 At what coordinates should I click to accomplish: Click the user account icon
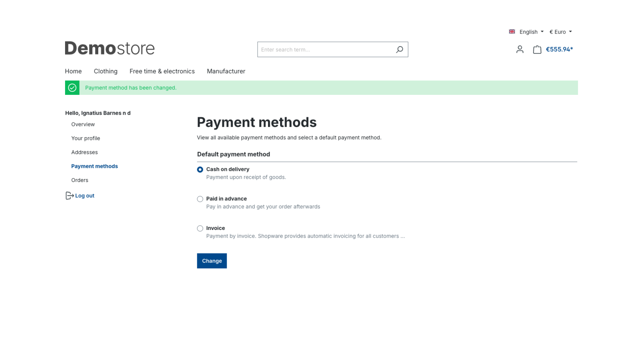click(x=520, y=50)
